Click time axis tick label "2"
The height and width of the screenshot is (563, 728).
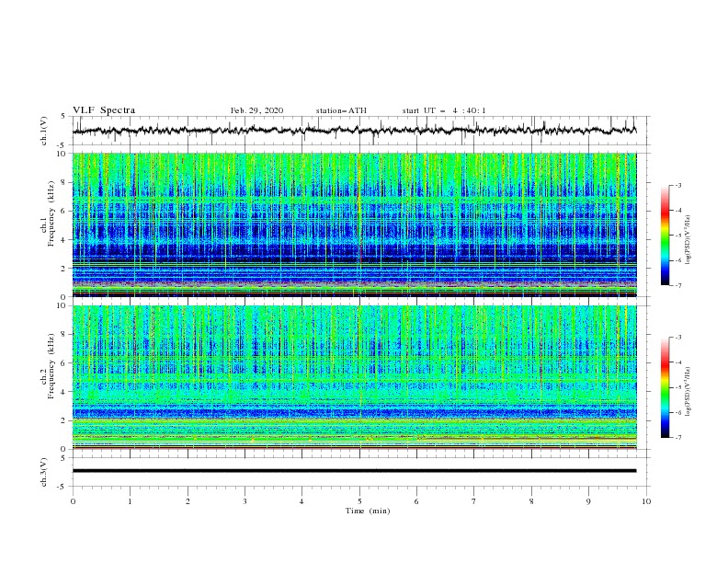(188, 501)
